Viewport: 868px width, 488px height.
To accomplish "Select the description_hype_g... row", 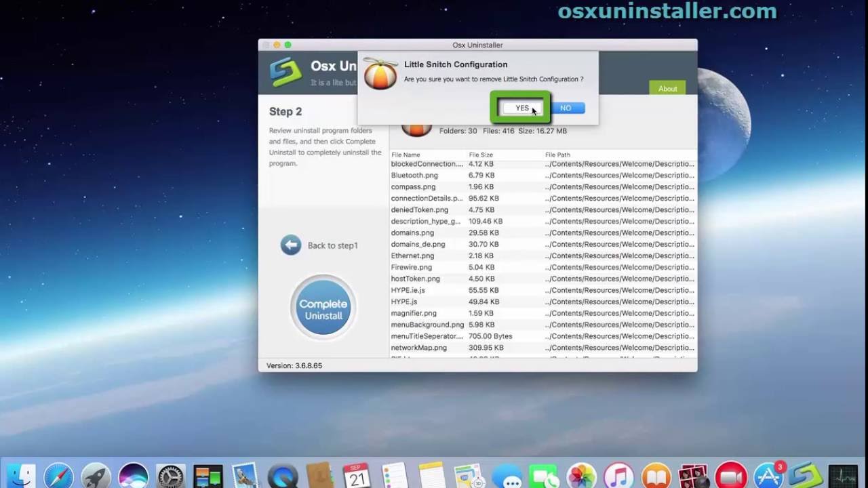I will 543,222.
